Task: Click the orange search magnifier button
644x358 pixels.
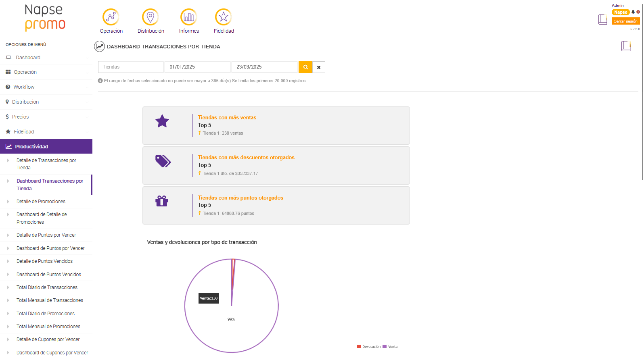Action: pyautogui.click(x=305, y=67)
